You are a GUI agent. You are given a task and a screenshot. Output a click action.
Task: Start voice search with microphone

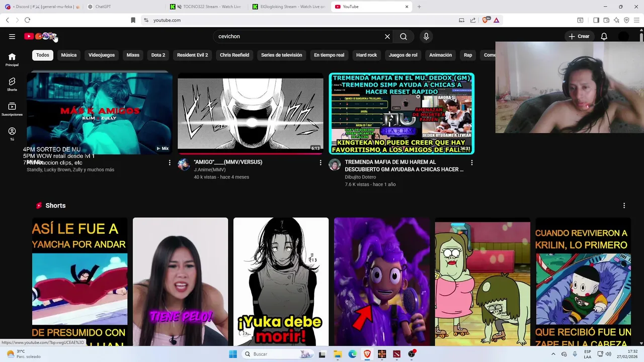[x=426, y=36]
